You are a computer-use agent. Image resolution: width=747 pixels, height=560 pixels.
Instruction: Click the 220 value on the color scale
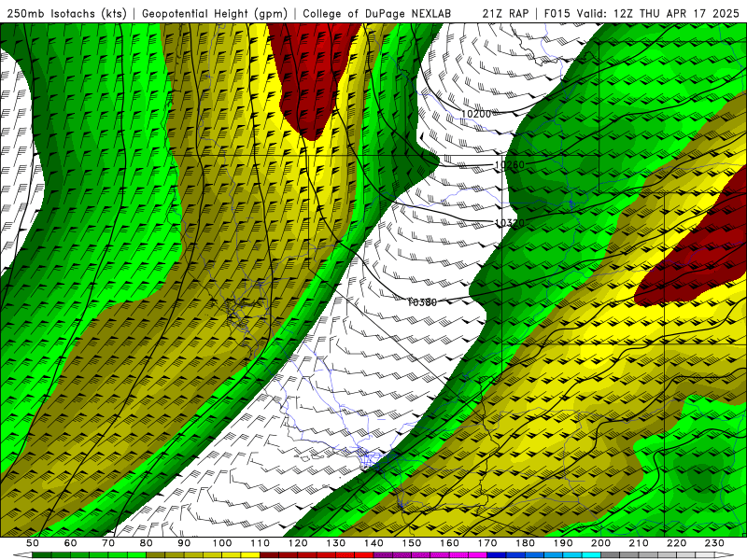click(x=676, y=543)
